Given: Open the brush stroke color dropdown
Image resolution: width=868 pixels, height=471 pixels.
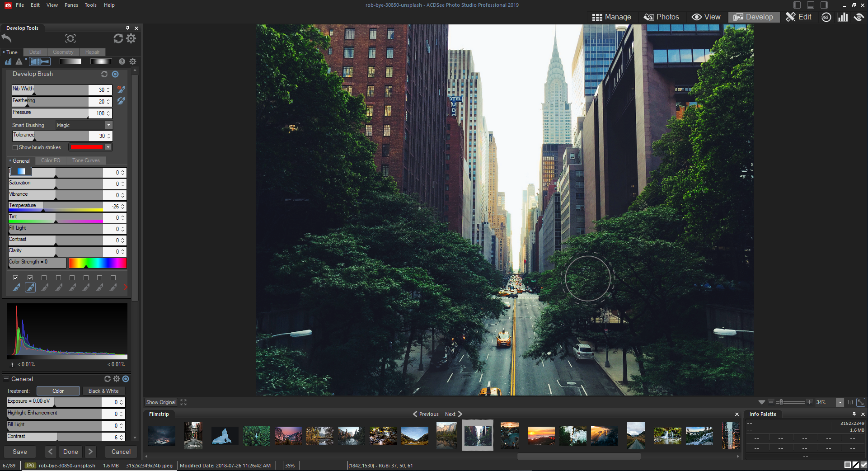Looking at the screenshot, I should point(108,147).
